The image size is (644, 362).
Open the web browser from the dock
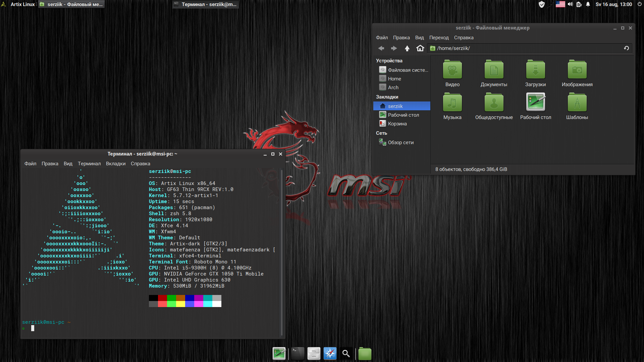(x=330, y=353)
